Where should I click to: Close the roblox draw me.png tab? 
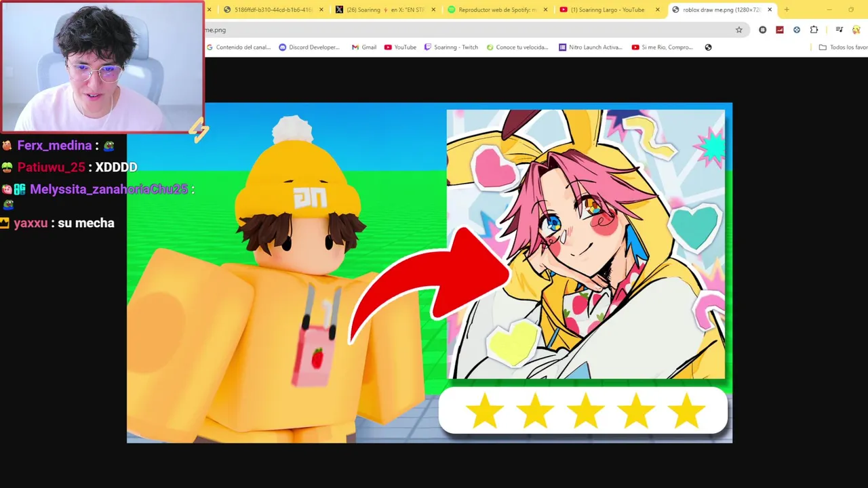[770, 9]
